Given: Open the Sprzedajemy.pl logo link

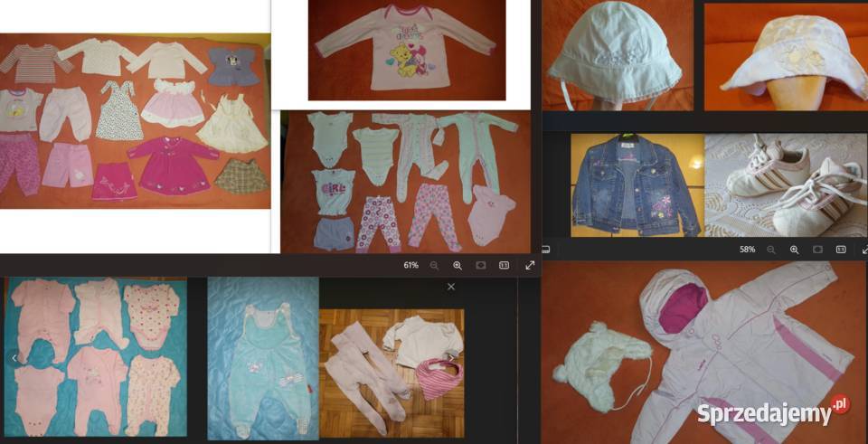Looking at the screenshot, I should [x=772, y=413].
